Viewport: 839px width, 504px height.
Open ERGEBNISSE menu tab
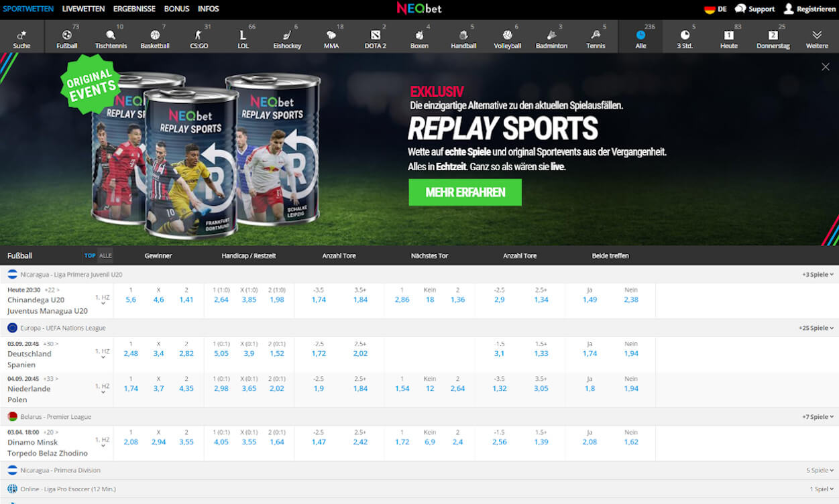tap(134, 9)
